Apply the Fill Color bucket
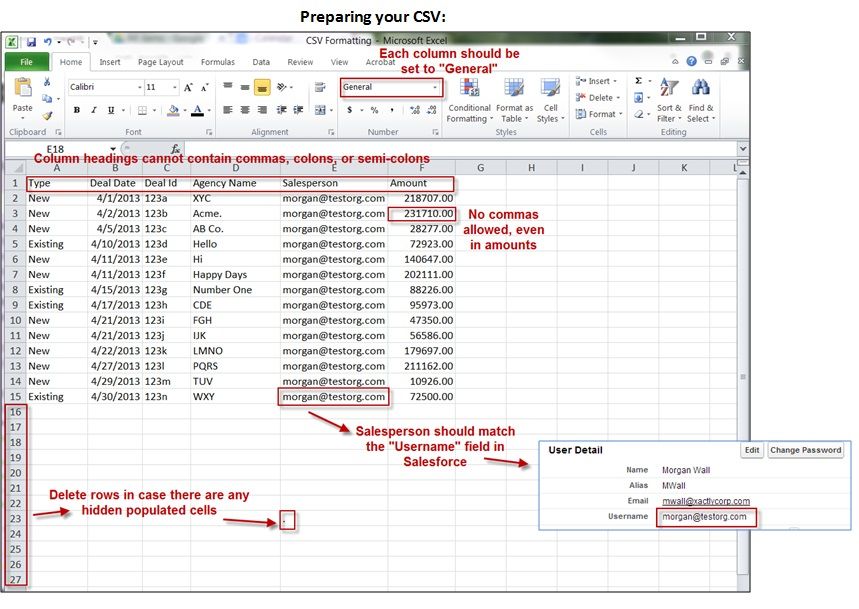Image resolution: width=859 pixels, height=609 pixels. tap(173, 110)
